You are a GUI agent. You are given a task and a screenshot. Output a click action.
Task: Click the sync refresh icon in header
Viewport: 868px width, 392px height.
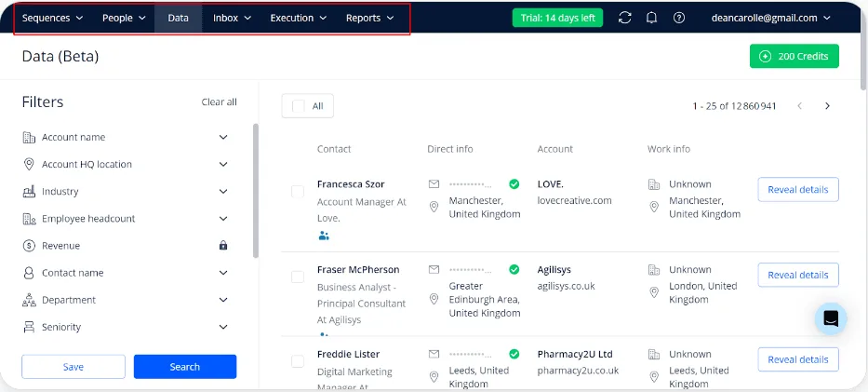click(624, 18)
